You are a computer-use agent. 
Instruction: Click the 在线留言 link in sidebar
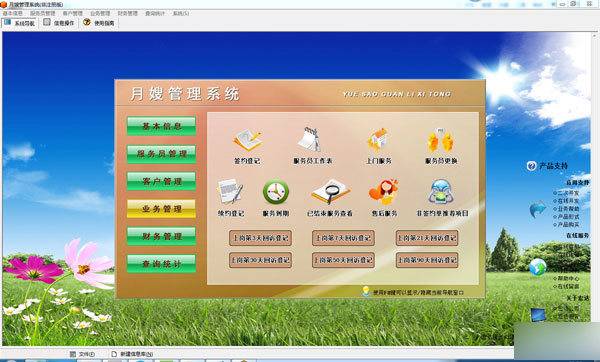(x=568, y=286)
